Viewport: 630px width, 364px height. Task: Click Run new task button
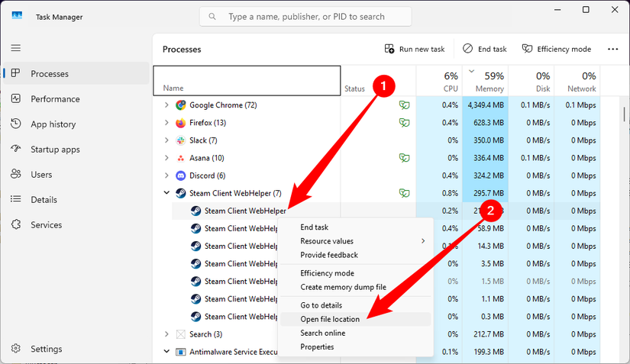tap(415, 49)
